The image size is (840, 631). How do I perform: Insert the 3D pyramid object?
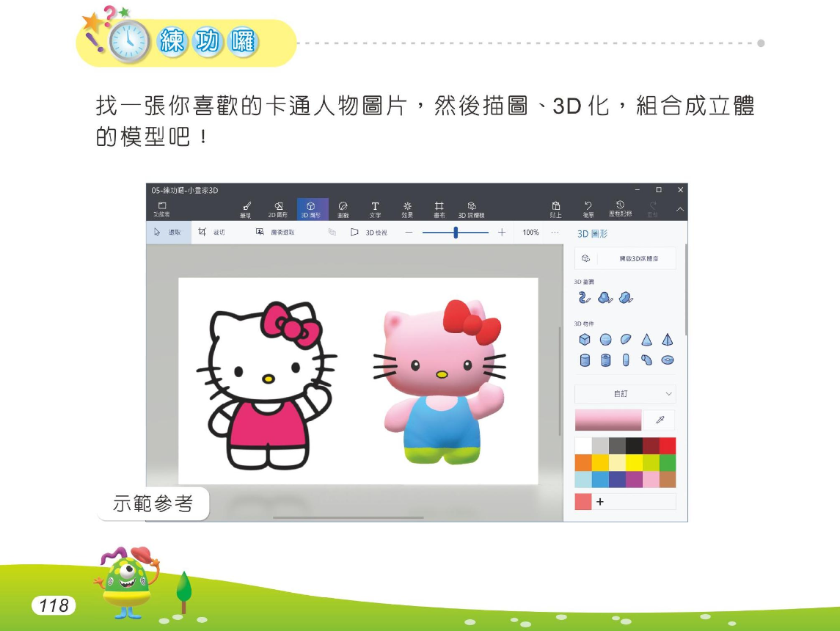point(668,340)
